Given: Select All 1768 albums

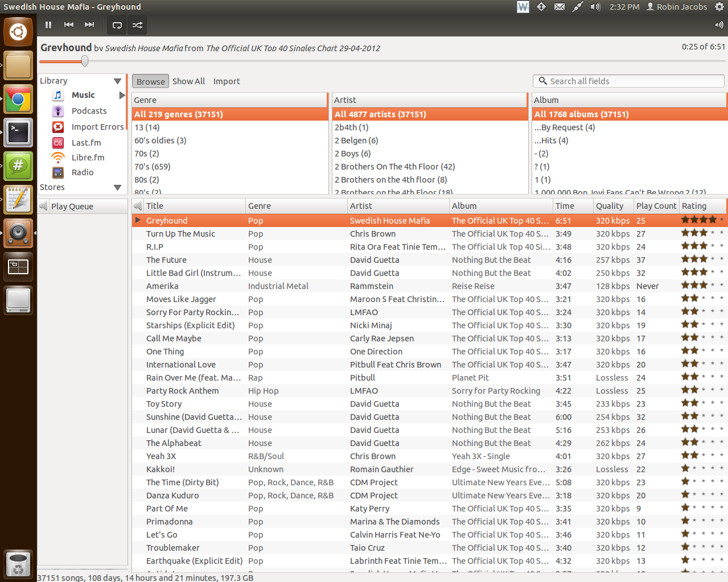Looking at the screenshot, I should click(630, 114).
